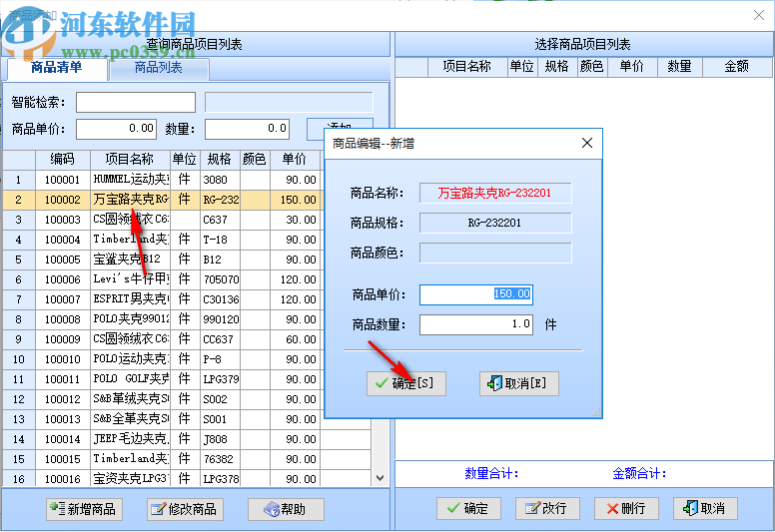
Task: Click the 商品数量 field showing 1.0
Action: [476, 324]
